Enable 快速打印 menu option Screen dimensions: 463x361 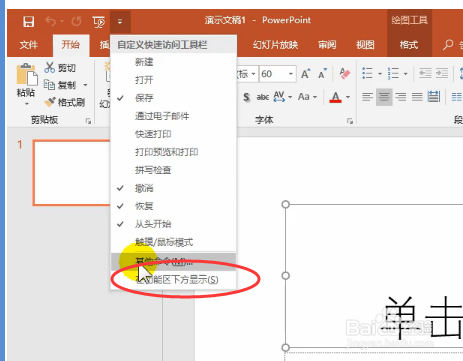click(x=173, y=134)
